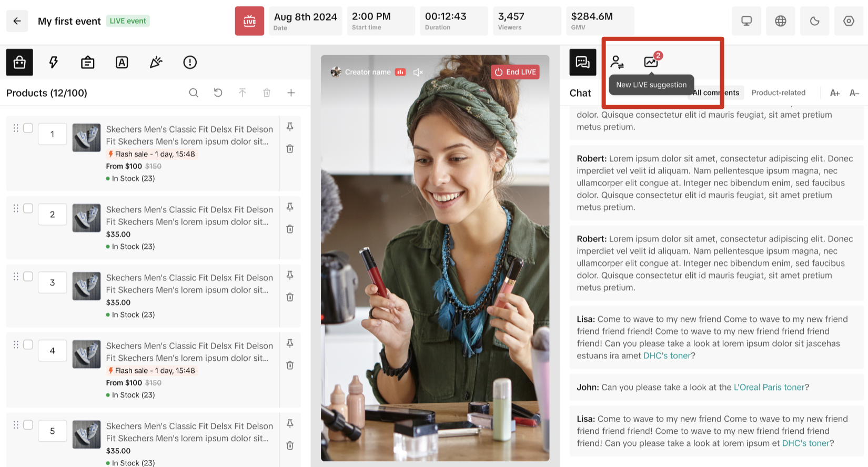Open the party popper promotions tab

coord(156,63)
